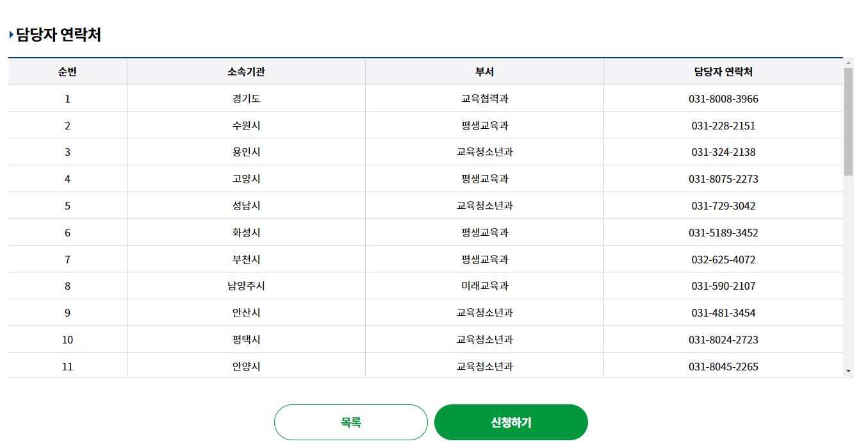Click the 안양시 contact number 031-8045-2265
Image resolution: width=868 pixels, height=446 pixels.
click(723, 367)
